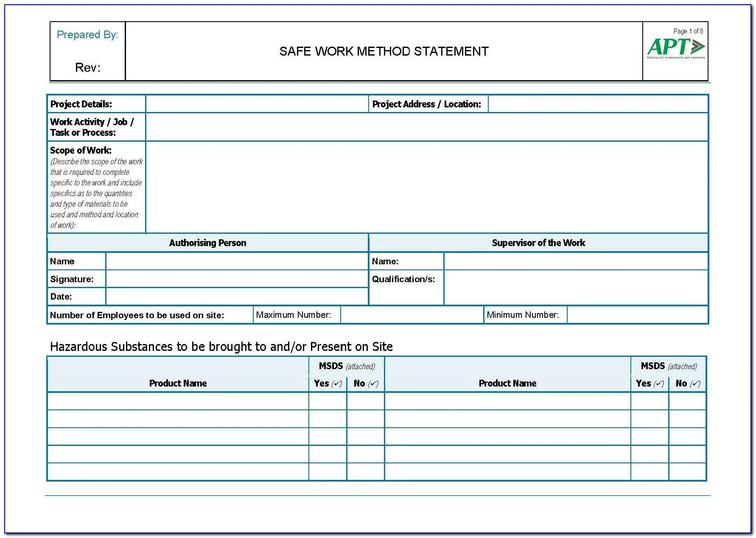Click the right MSDS (attached) header
This screenshot has height=538, width=756.
(669, 366)
